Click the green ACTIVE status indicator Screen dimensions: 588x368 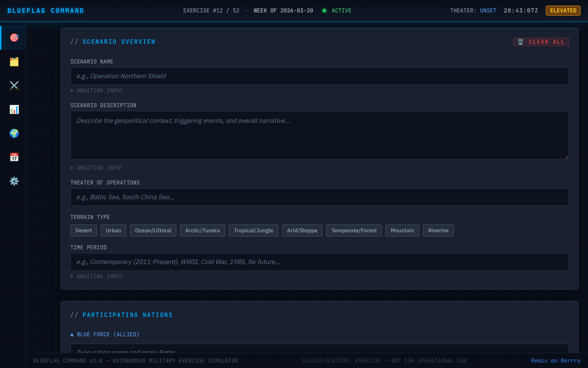pyautogui.click(x=336, y=10)
